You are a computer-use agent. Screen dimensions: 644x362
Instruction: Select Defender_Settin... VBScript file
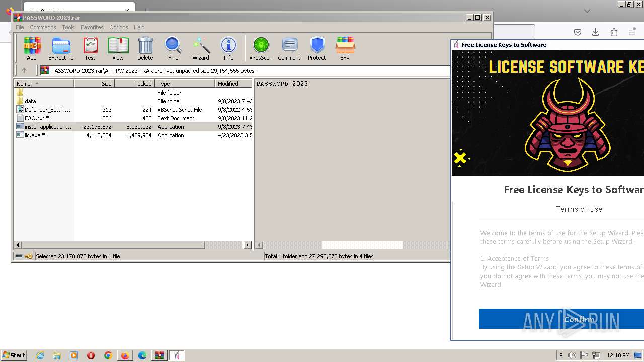point(133,110)
